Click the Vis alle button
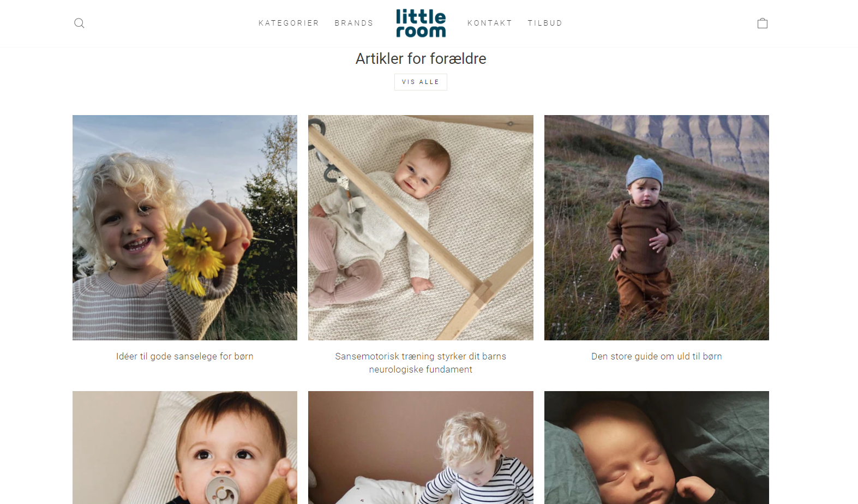 pyautogui.click(x=421, y=82)
